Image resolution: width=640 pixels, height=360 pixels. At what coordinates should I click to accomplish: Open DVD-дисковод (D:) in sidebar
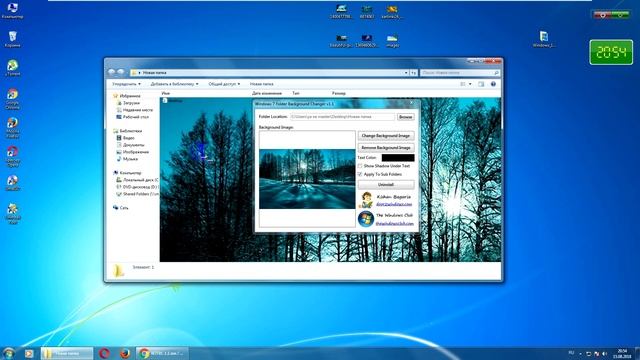click(x=137, y=187)
